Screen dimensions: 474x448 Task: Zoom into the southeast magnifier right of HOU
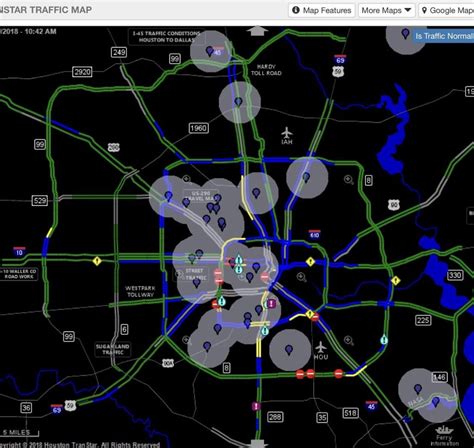pos(349,341)
